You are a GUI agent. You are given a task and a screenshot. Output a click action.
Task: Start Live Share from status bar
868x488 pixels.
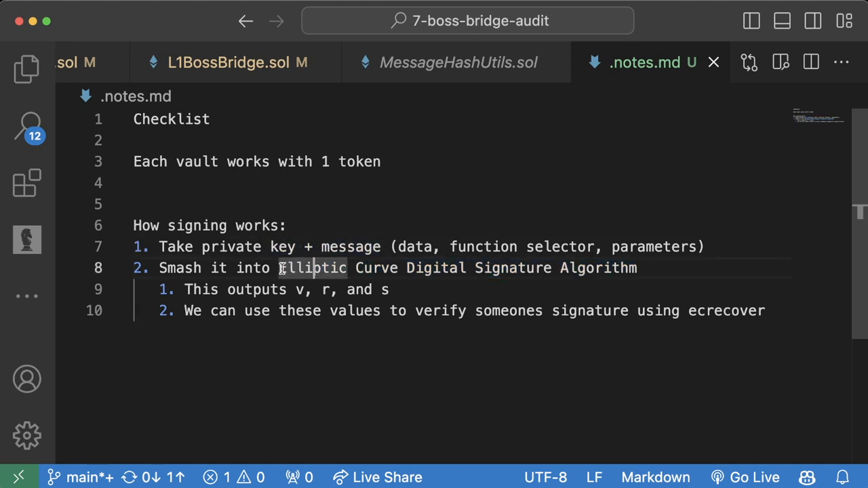pos(378,477)
